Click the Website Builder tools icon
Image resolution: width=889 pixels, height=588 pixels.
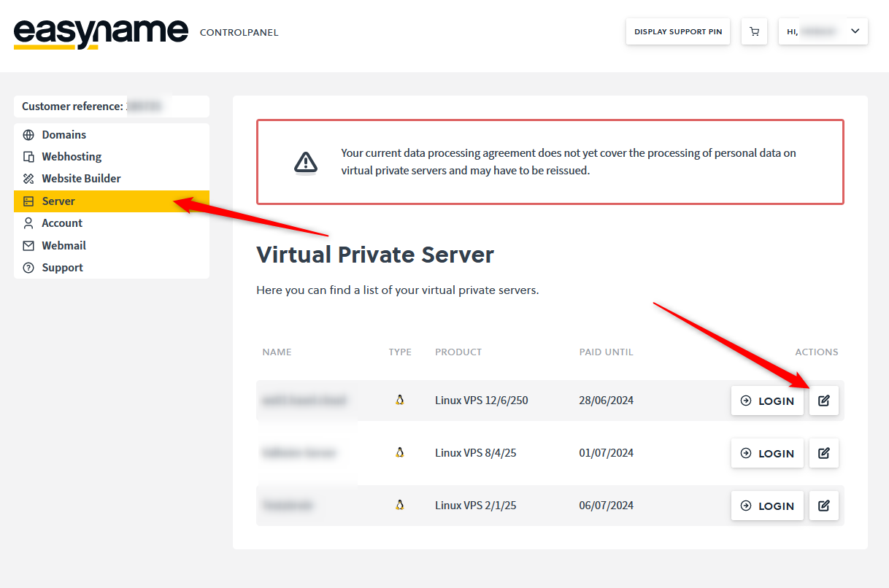pos(28,179)
